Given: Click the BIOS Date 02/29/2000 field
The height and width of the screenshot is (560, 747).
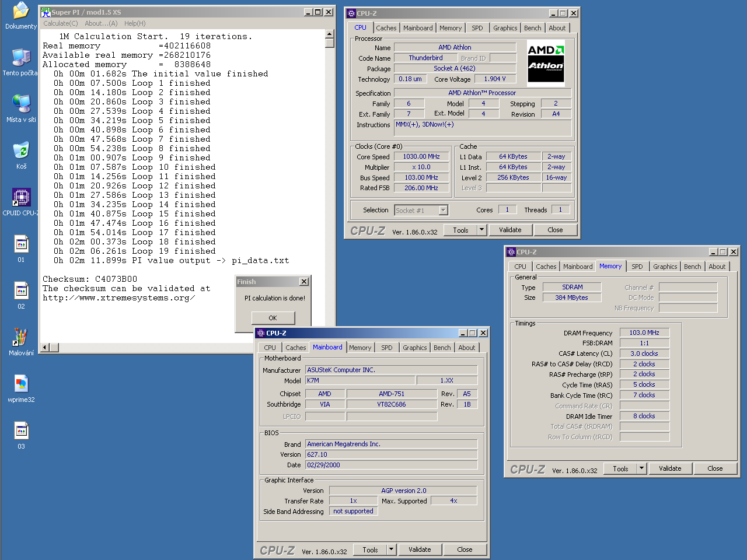Looking at the screenshot, I should pos(391,465).
